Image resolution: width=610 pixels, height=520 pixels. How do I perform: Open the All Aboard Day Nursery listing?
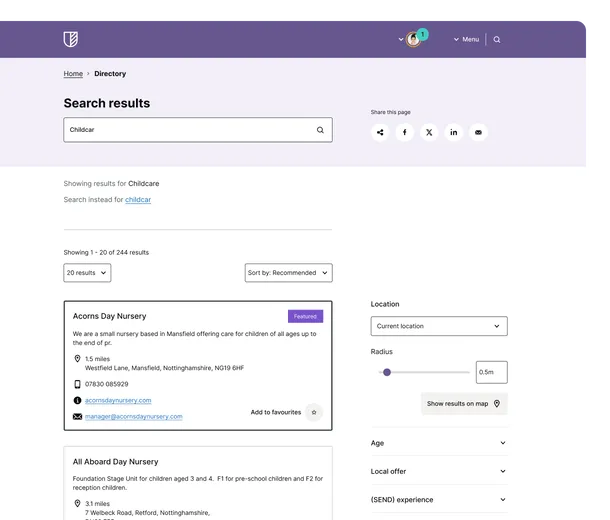pos(116,462)
